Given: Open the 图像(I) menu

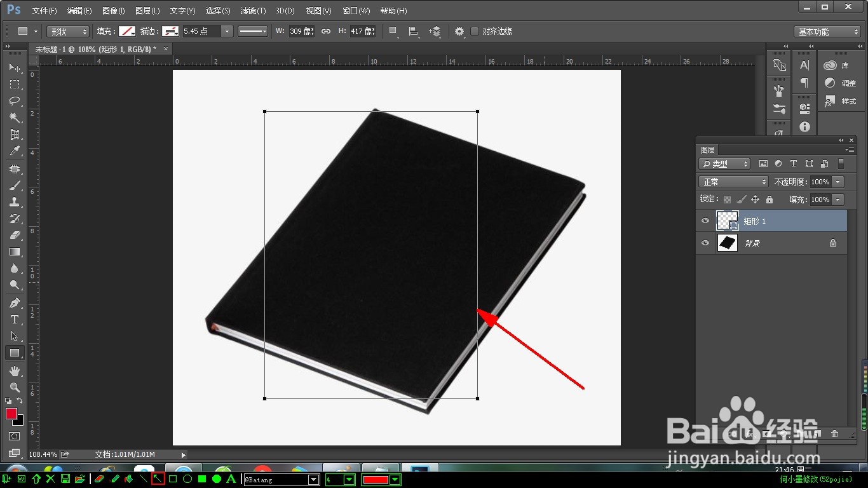Looking at the screenshot, I should [x=114, y=11].
